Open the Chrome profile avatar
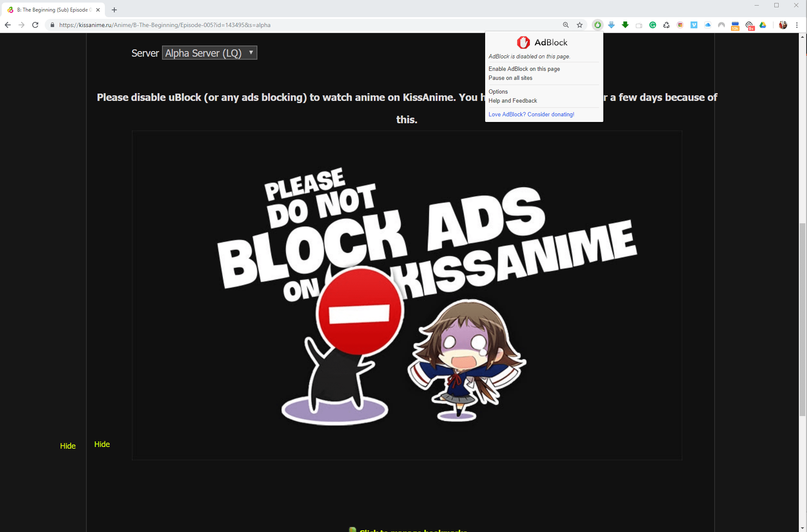 click(783, 25)
